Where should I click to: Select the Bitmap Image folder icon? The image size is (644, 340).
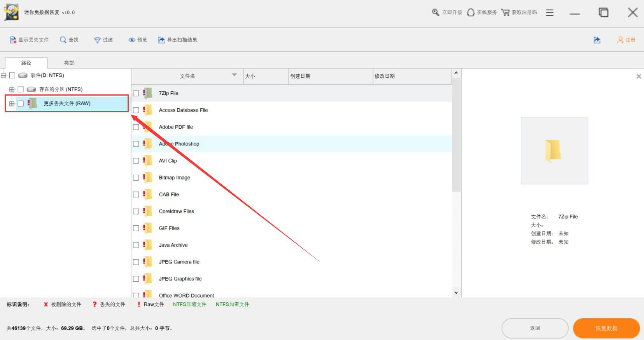148,178
